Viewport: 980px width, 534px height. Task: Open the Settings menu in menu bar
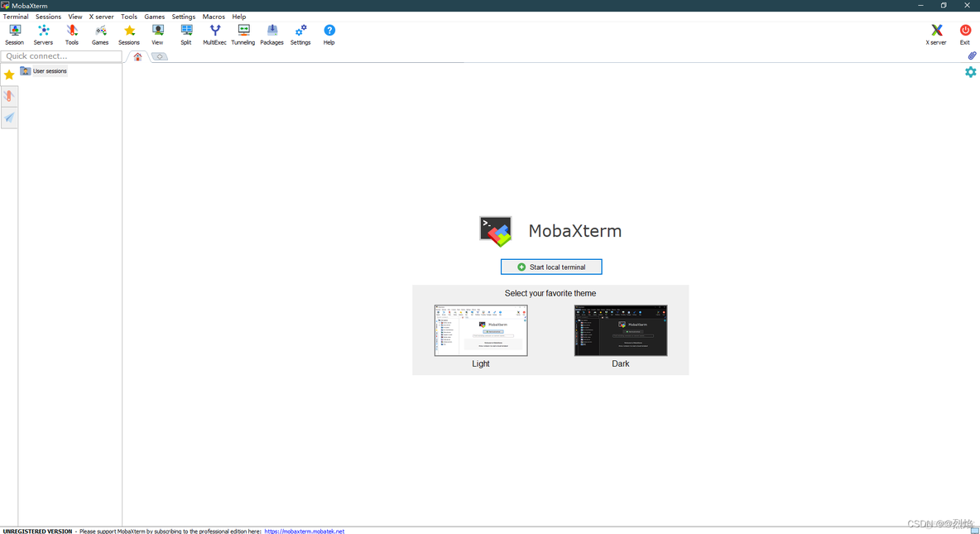184,17
